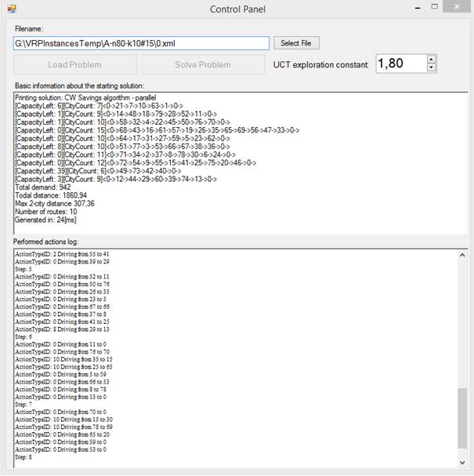This screenshot has width=474, height=476.
Task: Click the actions log scrollbar up arrow
Action: click(x=461, y=256)
